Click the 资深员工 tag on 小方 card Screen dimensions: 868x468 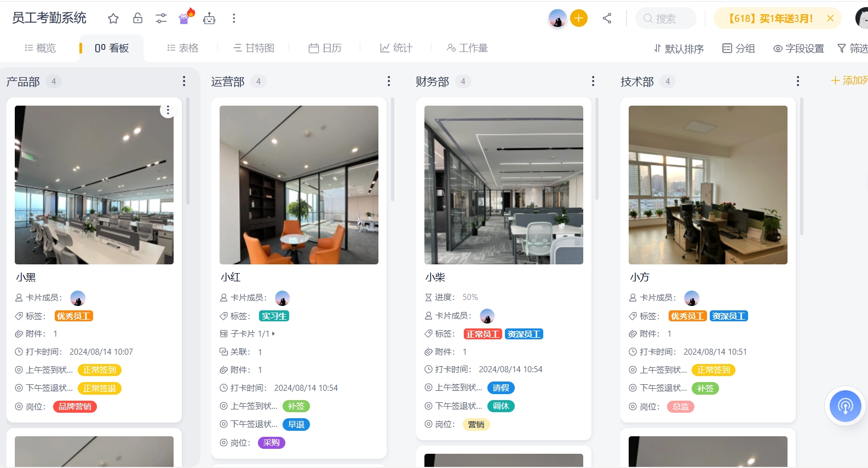click(729, 316)
